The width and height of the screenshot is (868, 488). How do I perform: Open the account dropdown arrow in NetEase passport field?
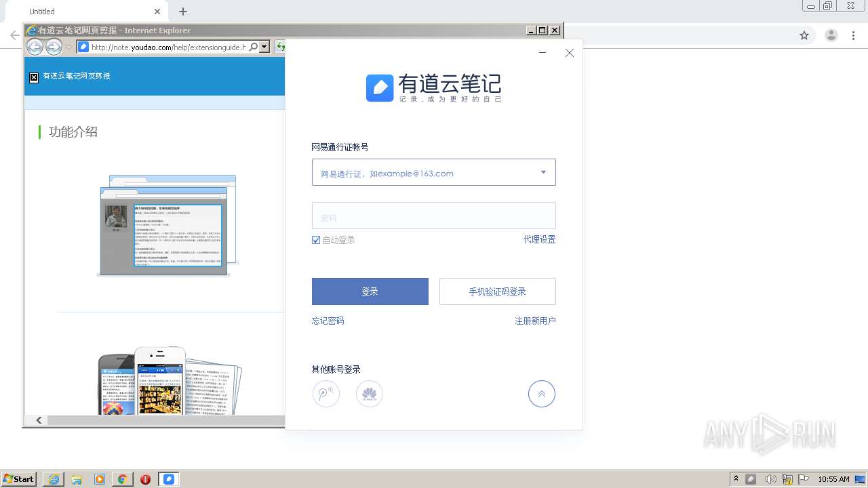[543, 172]
